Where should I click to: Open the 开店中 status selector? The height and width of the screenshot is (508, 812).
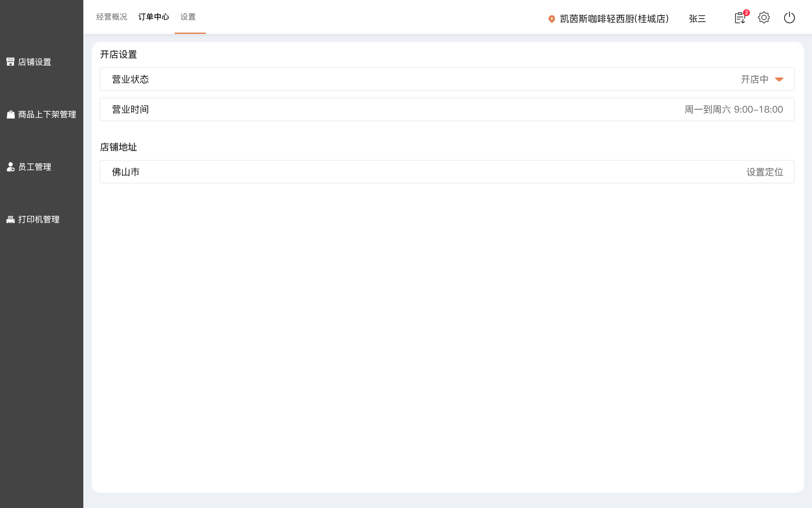point(754,79)
